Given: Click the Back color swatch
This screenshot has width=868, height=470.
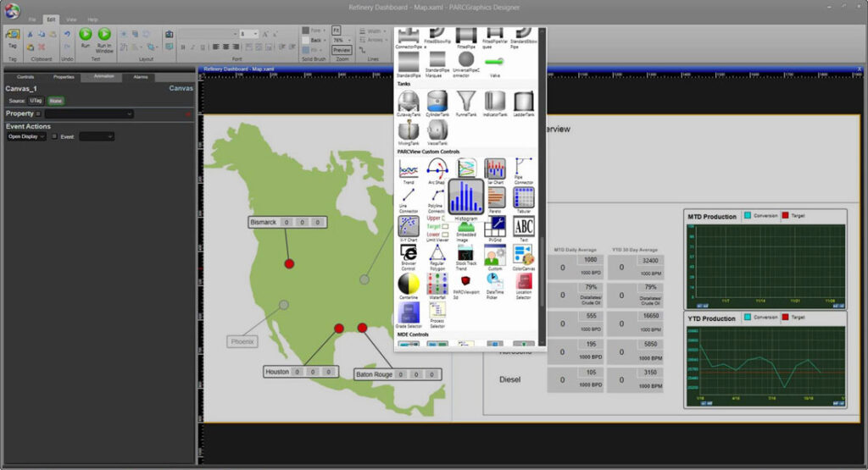Looking at the screenshot, I should 305,41.
